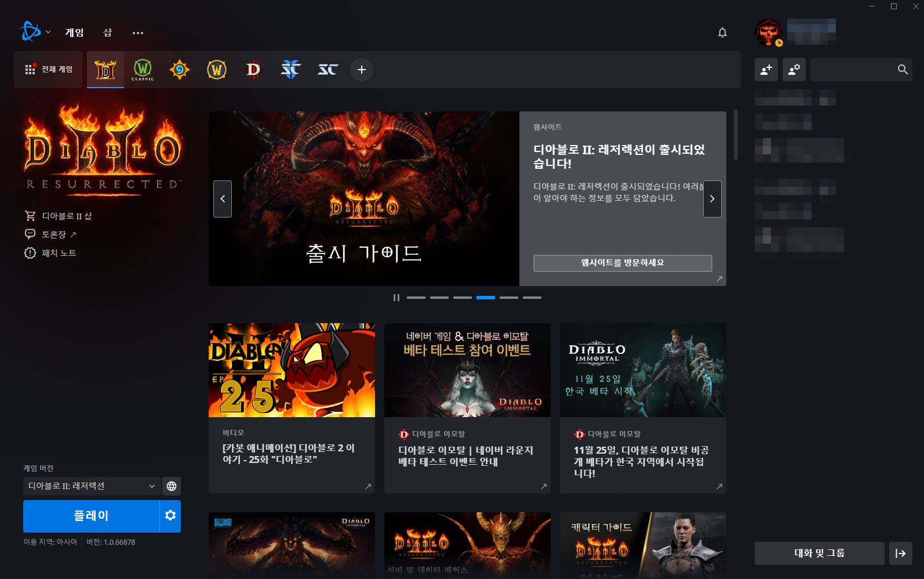
Task: Open the 샵 shop tab
Action: pos(107,32)
